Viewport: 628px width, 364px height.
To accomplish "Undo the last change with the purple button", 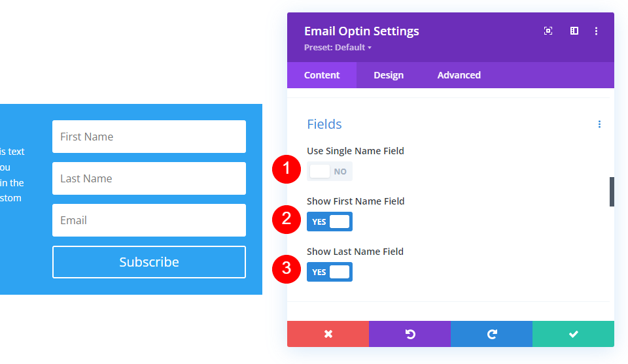I will click(410, 334).
